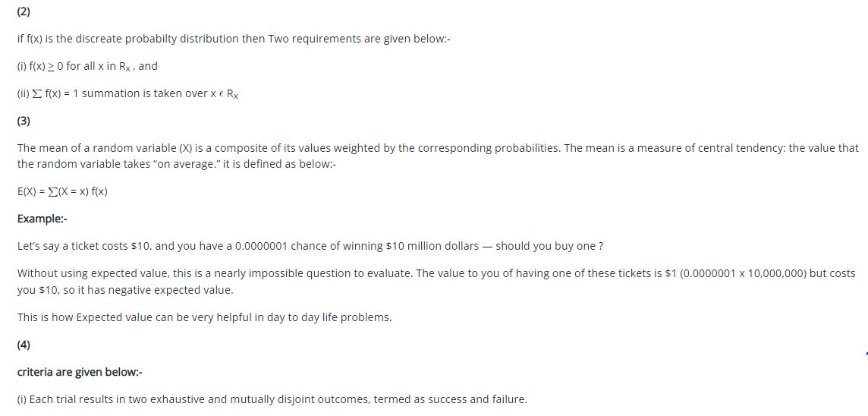The image size is (868, 416).
Task: Click the line "(ii) ∑ f(x) = 1 summation"
Action: tap(127, 93)
